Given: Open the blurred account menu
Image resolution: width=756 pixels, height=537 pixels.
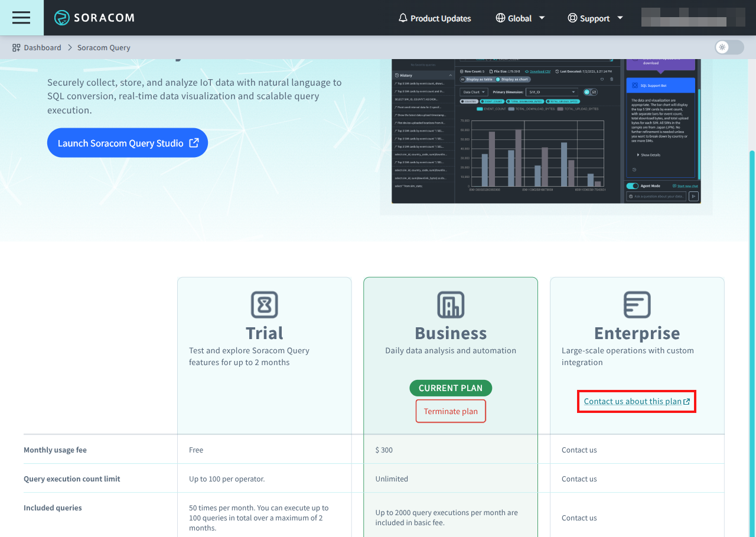Looking at the screenshot, I should pos(692,18).
